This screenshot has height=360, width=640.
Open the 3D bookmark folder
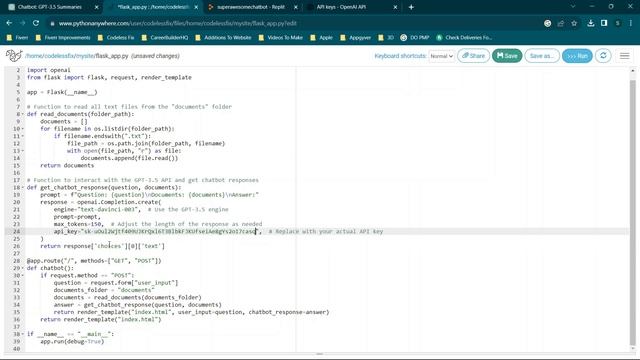(x=386, y=38)
